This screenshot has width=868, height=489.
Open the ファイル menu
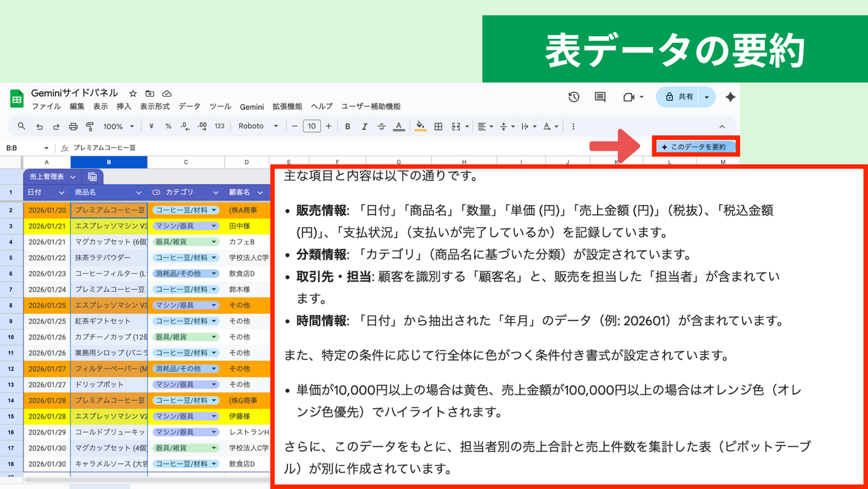point(46,107)
